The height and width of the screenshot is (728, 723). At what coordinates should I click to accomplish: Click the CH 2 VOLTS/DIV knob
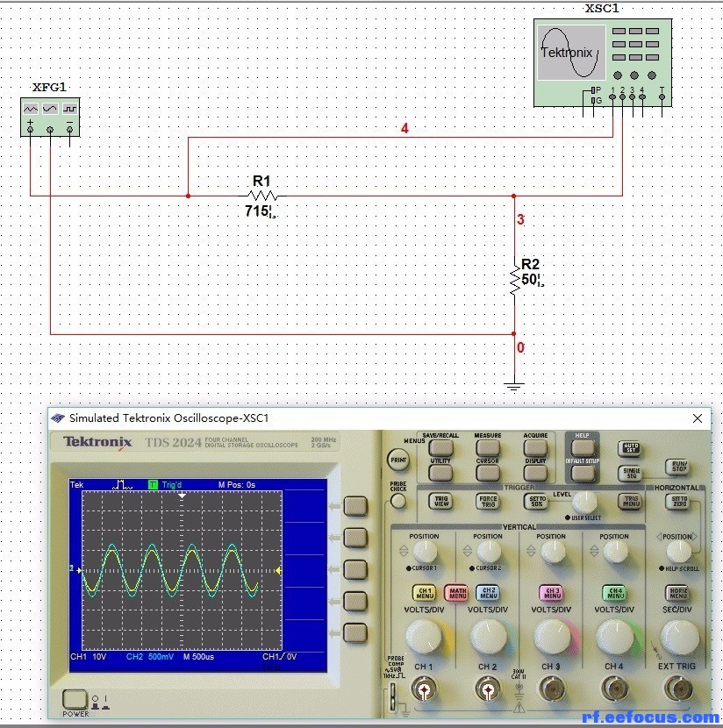(489, 637)
